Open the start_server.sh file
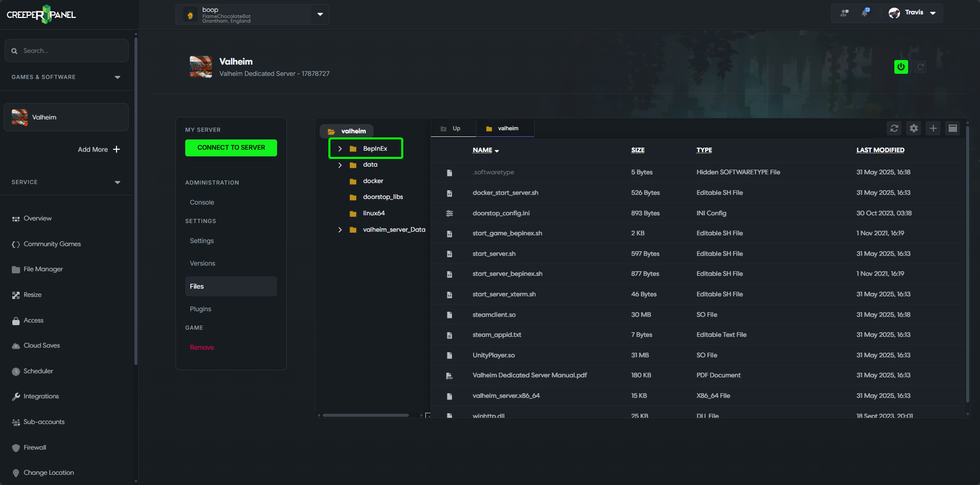Screen dimensions: 980x485 [x=494, y=254]
